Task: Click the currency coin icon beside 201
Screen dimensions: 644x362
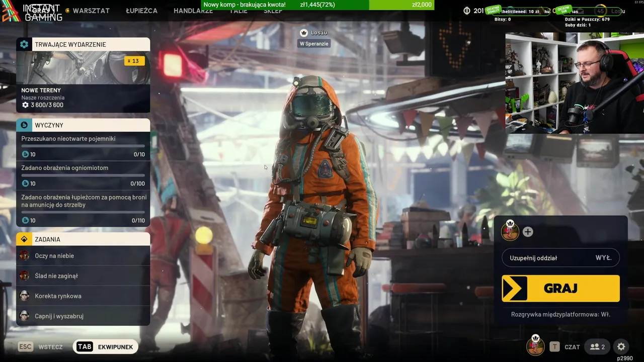Action: [x=467, y=11]
